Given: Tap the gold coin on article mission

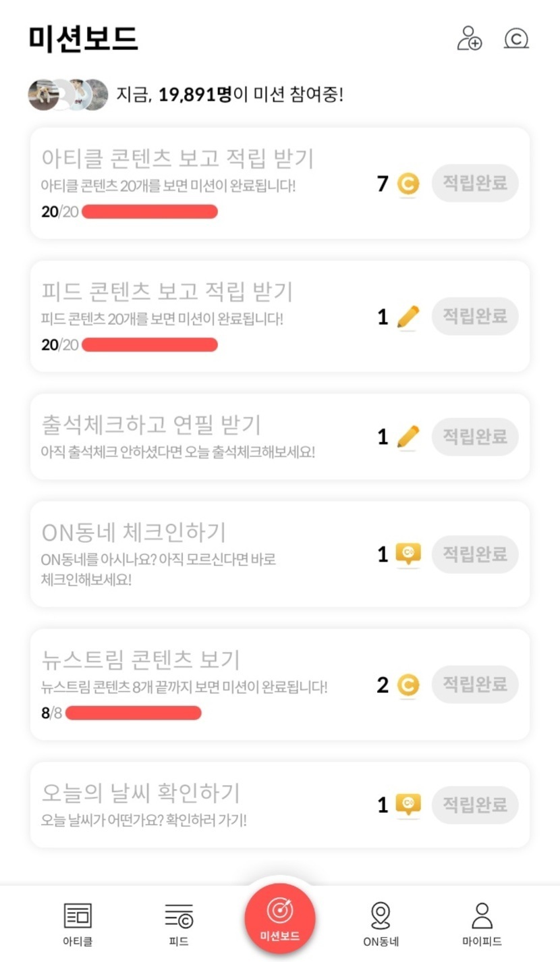Looking at the screenshot, I should (x=408, y=184).
